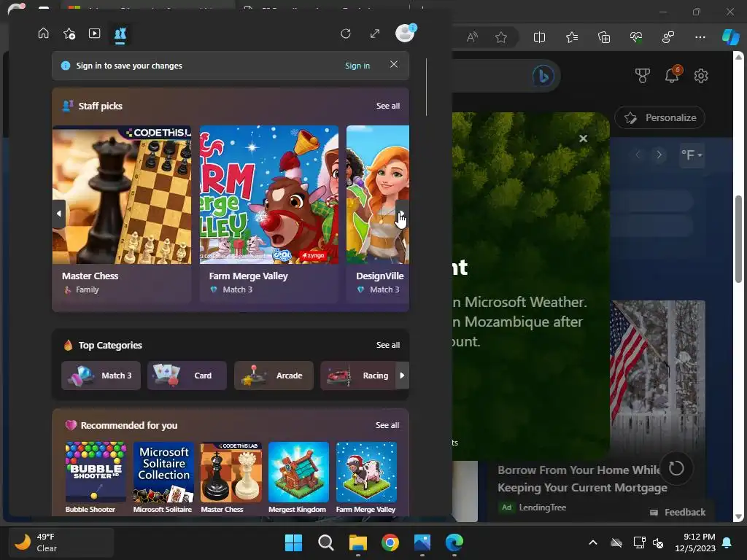
Task: Open Farm Merge Valley in recommended row
Action: coord(366,477)
